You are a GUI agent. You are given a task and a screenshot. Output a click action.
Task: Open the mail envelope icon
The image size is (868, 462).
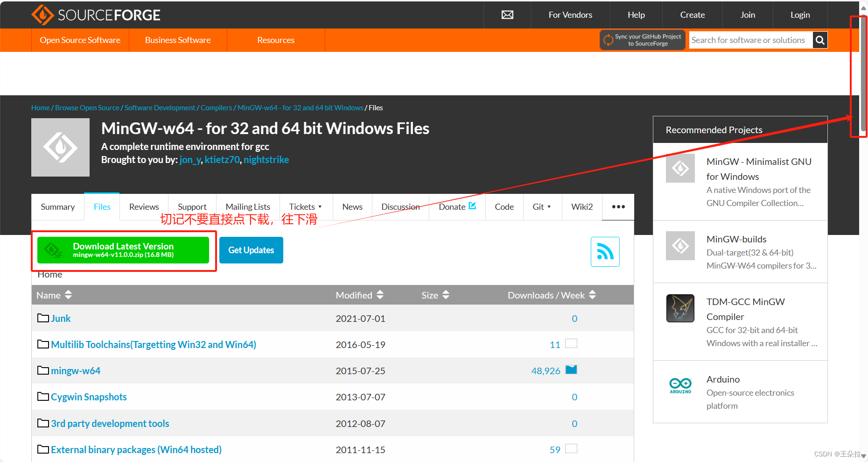[507, 15]
